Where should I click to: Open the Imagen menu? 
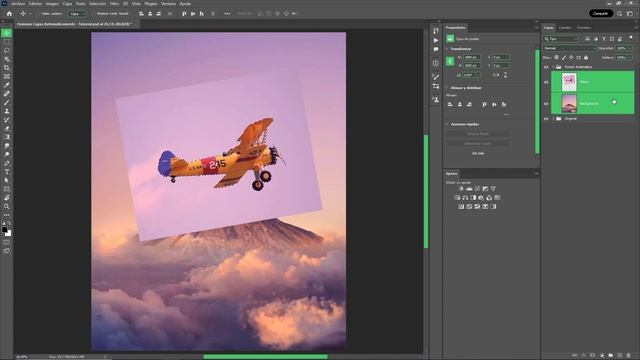point(52,4)
